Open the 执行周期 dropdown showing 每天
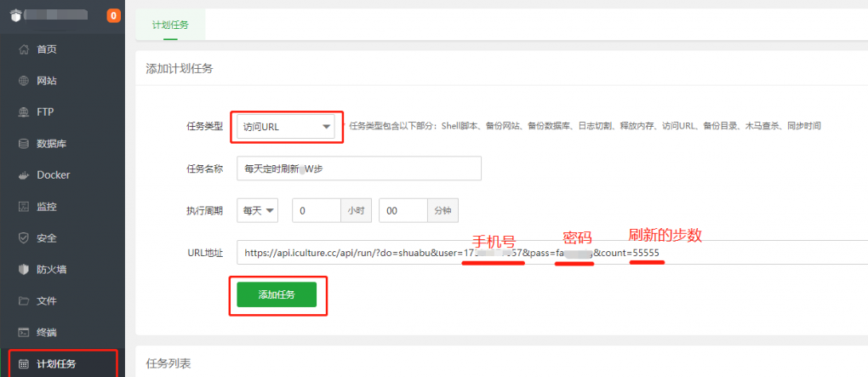This screenshot has height=377, width=868. click(257, 210)
